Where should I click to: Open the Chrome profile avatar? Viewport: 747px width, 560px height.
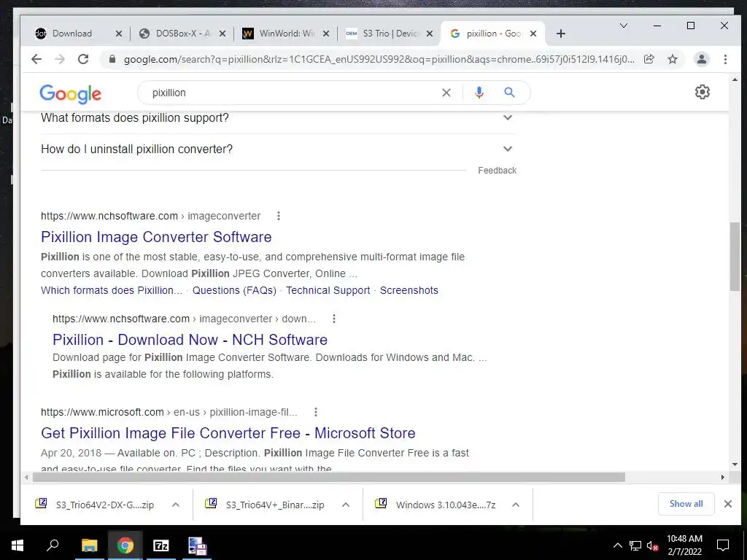point(701,59)
